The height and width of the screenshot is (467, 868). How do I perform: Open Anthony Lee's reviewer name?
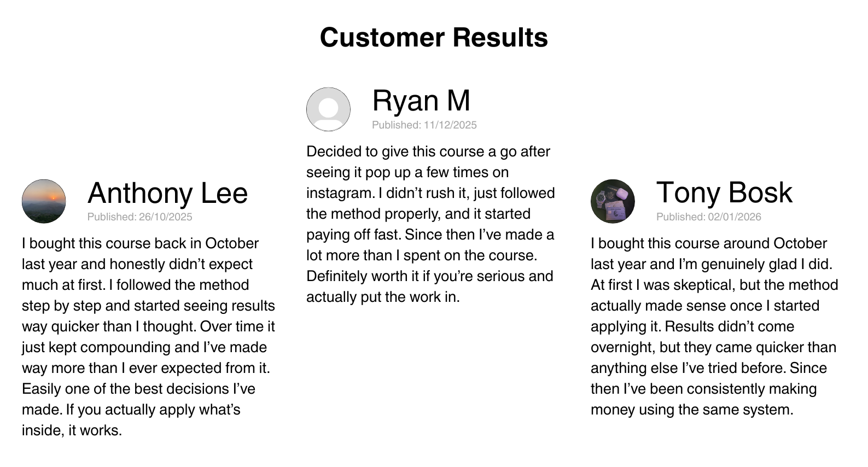pos(167,193)
